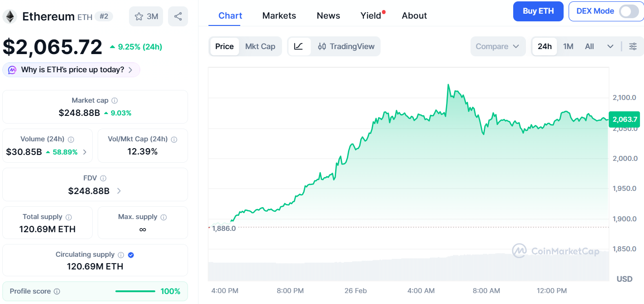The height and width of the screenshot is (304, 644).
Task: Click verified badge beside Circulating supply
Action: (131, 255)
